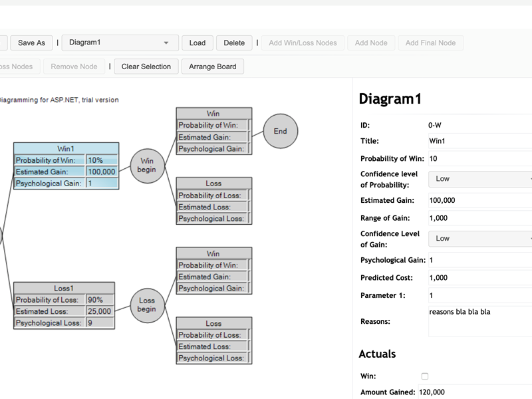
Task: Select the Win begin circle node
Action: [x=146, y=165]
